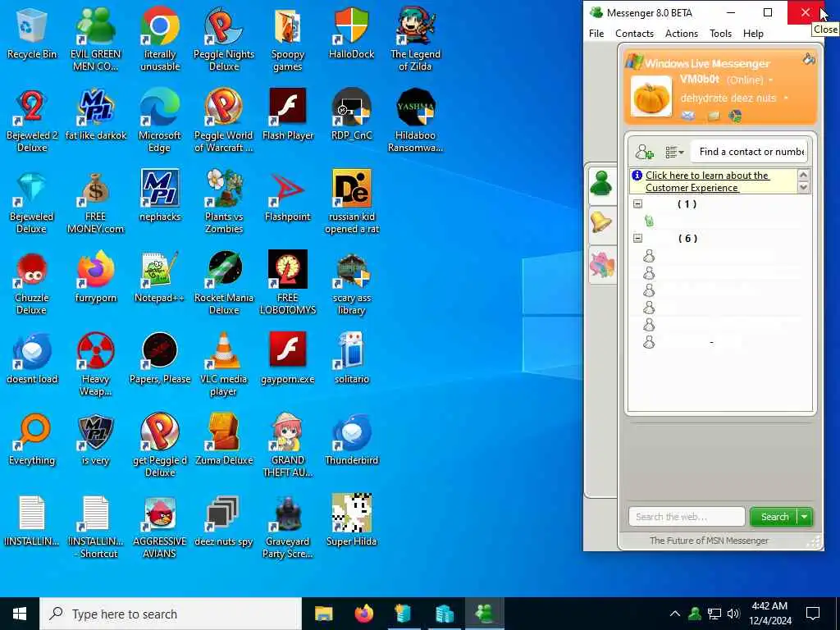
Task: Click The Future of MSN Messenger banner text
Action: 709,541
